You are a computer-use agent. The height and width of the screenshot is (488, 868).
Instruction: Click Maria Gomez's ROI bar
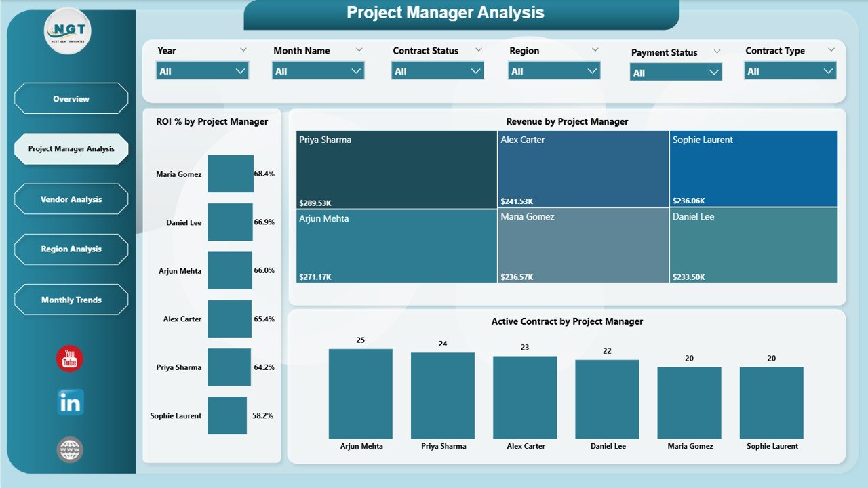coord(230,174)
